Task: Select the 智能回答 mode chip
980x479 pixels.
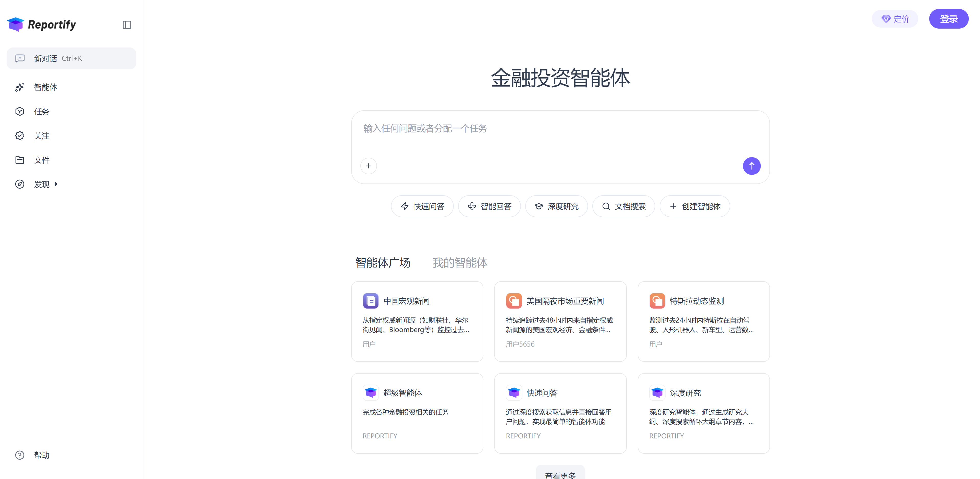Action: click(x=489, y=206)
